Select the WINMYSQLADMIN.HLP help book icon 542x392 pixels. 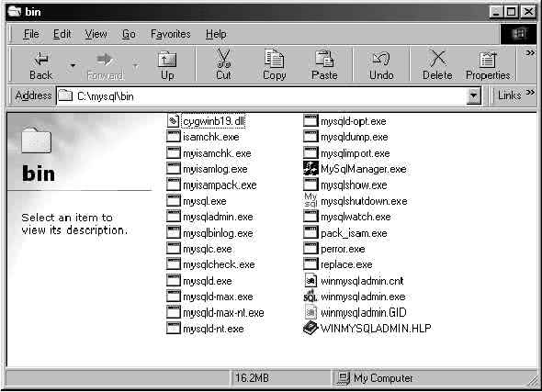(311, 328)
